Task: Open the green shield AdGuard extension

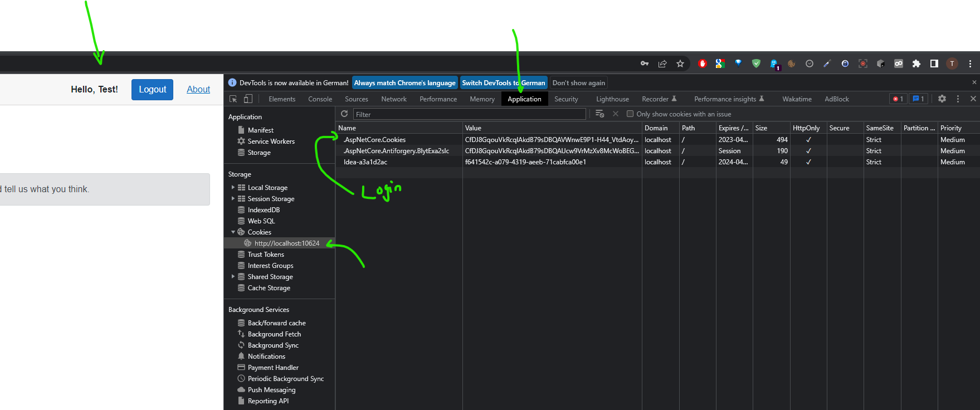Action: 756,64
